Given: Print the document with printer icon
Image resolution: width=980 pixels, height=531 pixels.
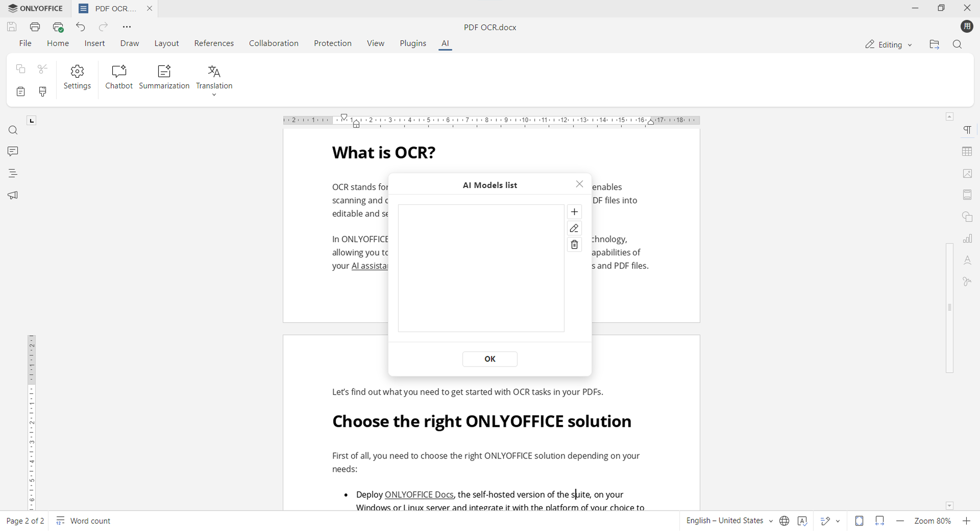Looking at the screenshot, I should [x=35, y=27].
